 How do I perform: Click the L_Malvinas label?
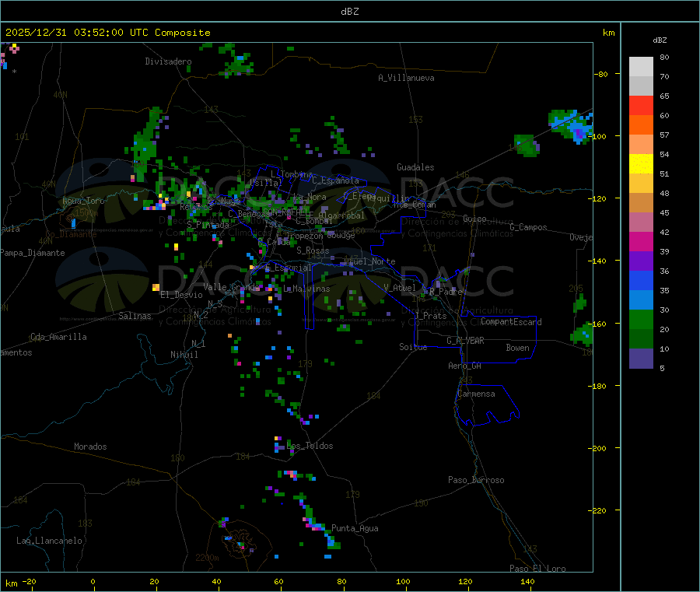306,289
